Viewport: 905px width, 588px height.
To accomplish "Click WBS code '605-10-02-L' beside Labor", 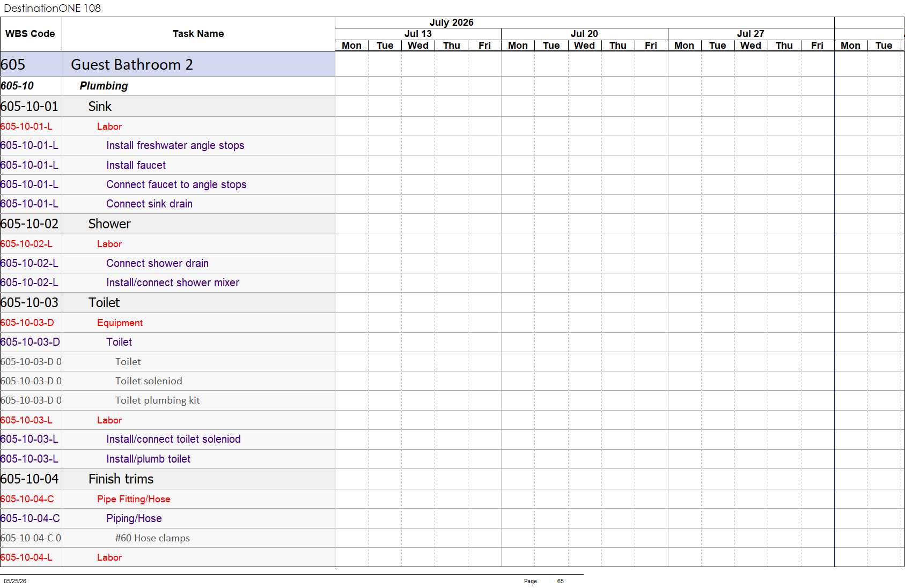I will pyautogui.click(x=26, y=244).
